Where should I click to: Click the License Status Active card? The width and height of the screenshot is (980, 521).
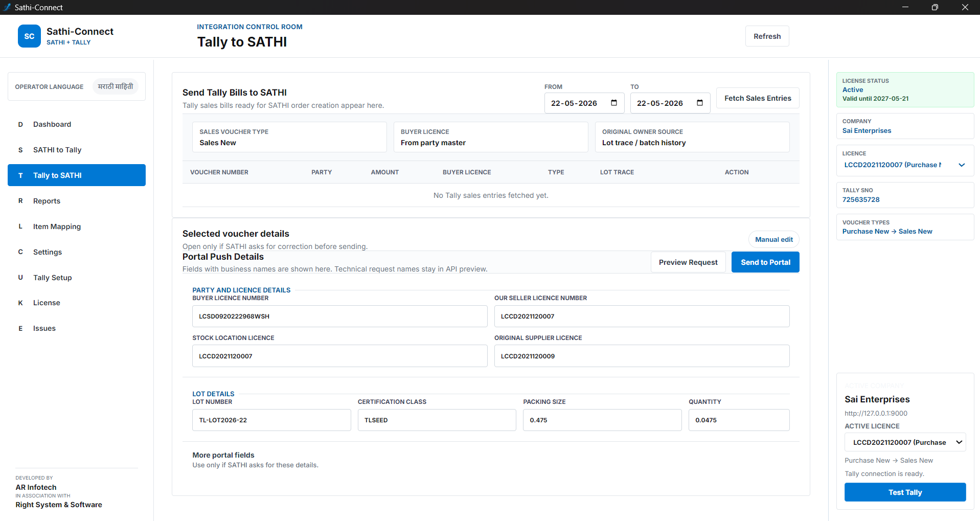pyautogui.click(x=905, y=89)
